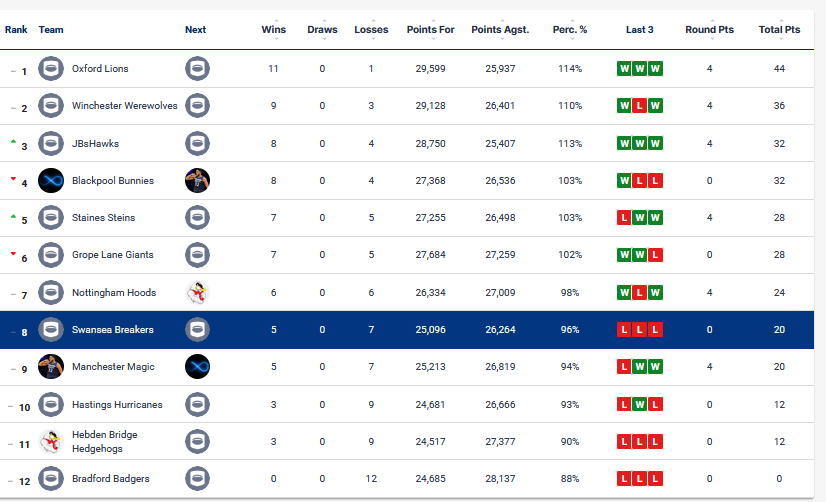Click the Rank column header
Viewport: 826px width, 502px height.
(16, 29)
